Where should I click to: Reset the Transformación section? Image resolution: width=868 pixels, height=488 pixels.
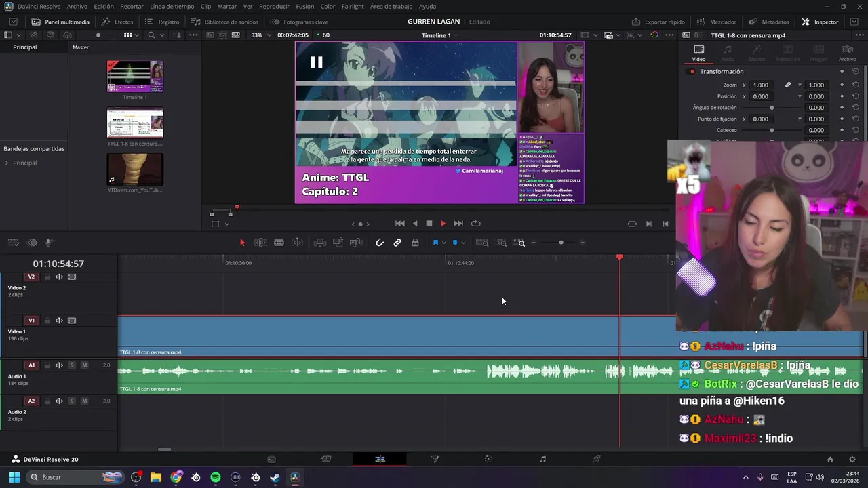tap(856, 71)
